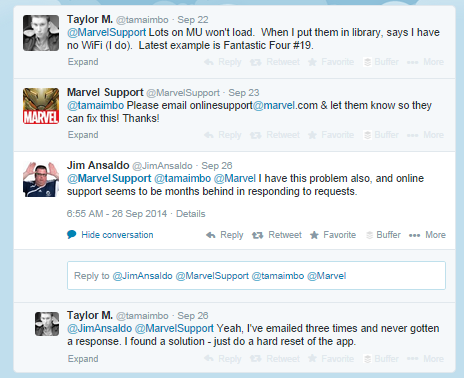Image resolution: width=464 pixels, height=378 pixels.
Task: Click the 6:55 AM - 26 Sep 2014 timestamp
Action: tap(117, 214)
